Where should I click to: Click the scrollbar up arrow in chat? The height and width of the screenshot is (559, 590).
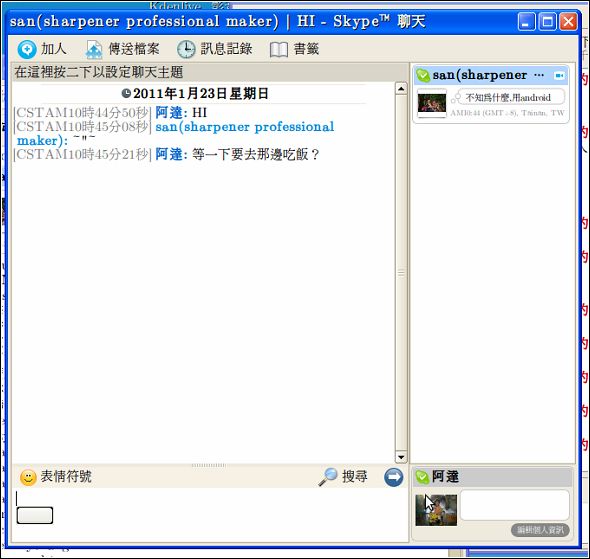(x=401, y=89)
